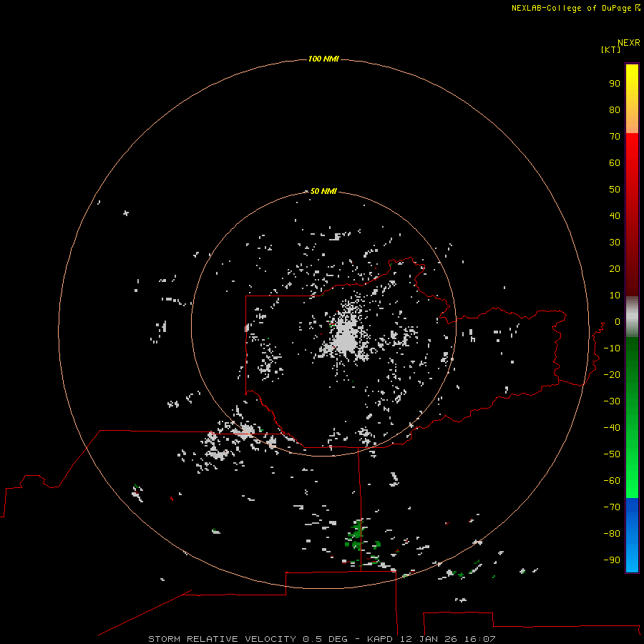Click the '20' value on the velocity scale
Viewport: 644px width, 644px height.
coord(615,269)
